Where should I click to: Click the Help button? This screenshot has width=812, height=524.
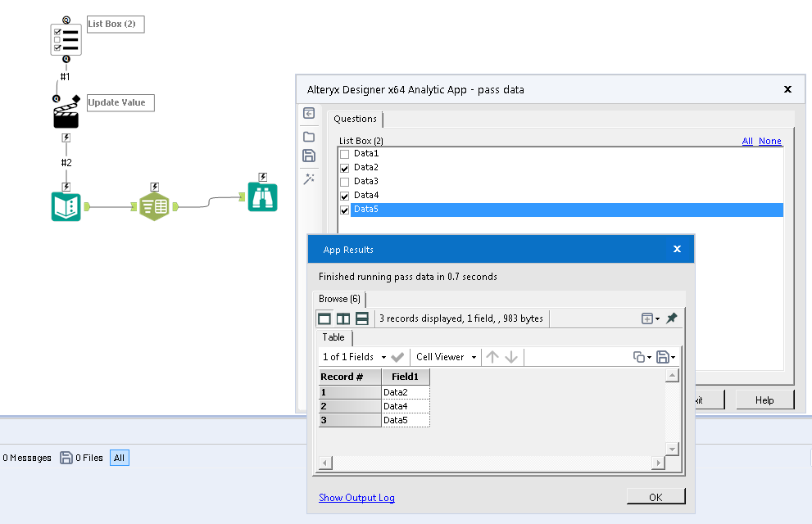764,400
